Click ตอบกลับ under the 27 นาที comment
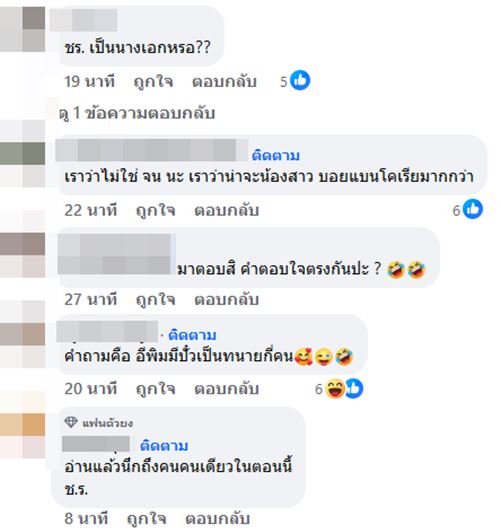Viewport: 500px width, 532px height. tap(227, 300)
